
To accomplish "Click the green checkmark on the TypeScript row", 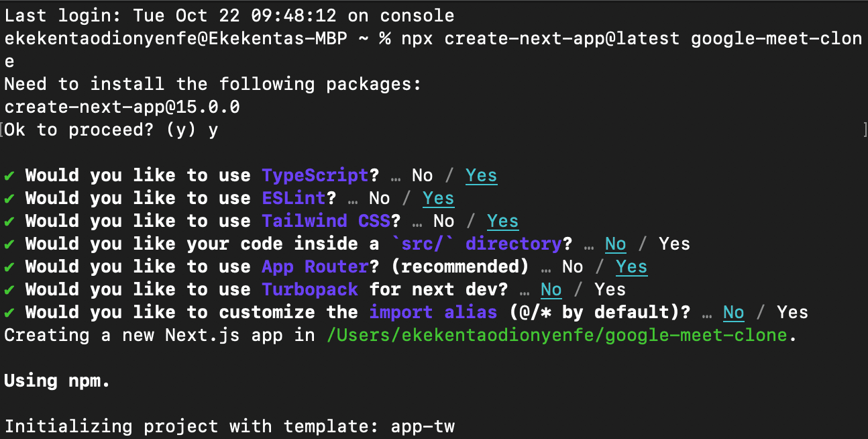I will pos(9,176).
